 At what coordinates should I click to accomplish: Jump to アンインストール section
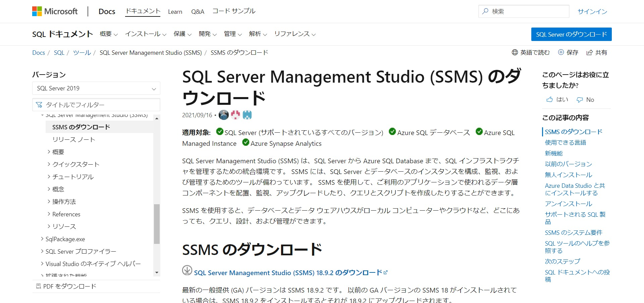click(x=569, y=204)
